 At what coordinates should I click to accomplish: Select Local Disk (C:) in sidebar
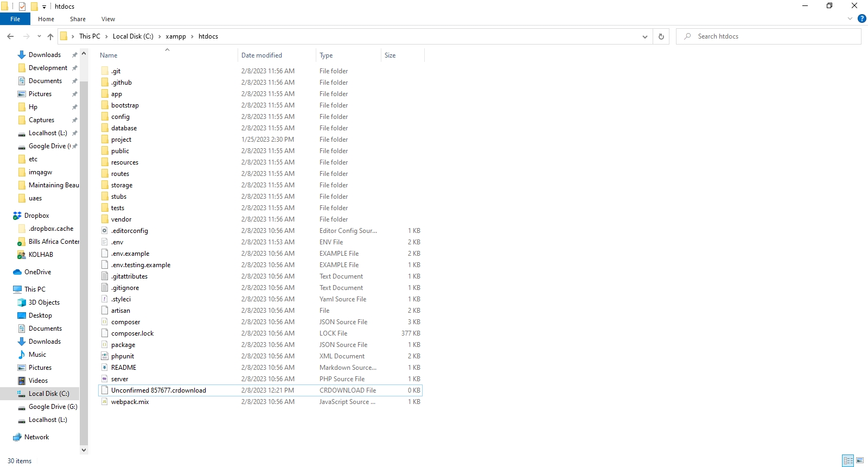pos(48,394)
